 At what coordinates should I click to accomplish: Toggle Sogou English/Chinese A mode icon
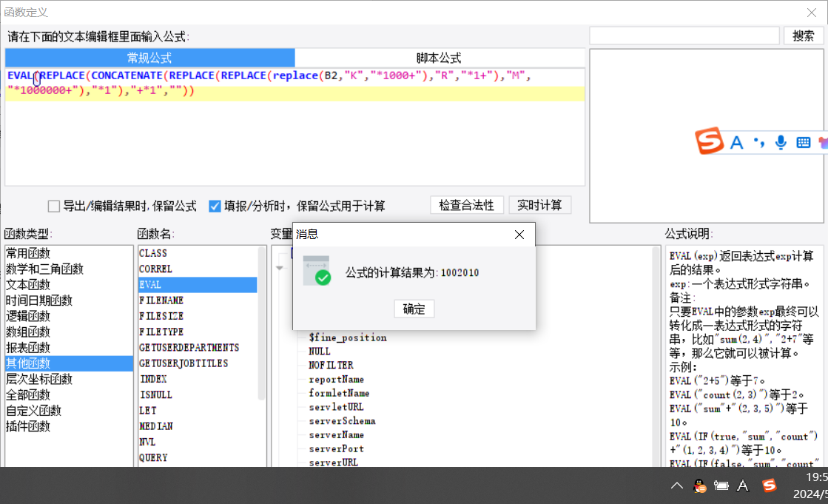[737, 143]
